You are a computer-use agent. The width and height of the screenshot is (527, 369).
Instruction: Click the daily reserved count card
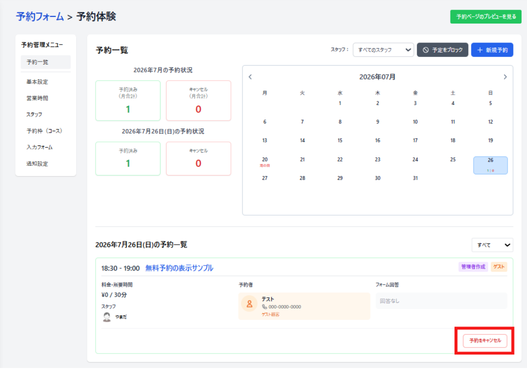point(128,159)
